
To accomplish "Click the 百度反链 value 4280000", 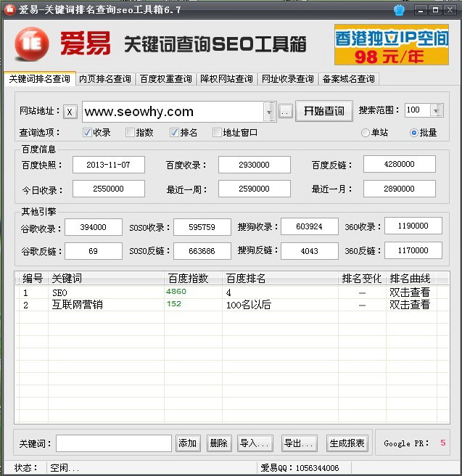I will [400, 164].
